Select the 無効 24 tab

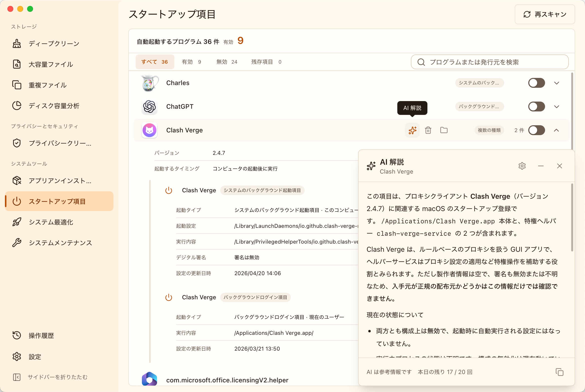point(227,62)
